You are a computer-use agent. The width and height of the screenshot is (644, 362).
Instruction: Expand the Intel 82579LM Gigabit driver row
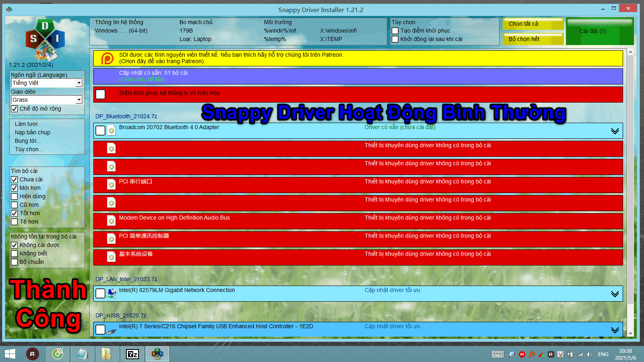coord(615,294)
